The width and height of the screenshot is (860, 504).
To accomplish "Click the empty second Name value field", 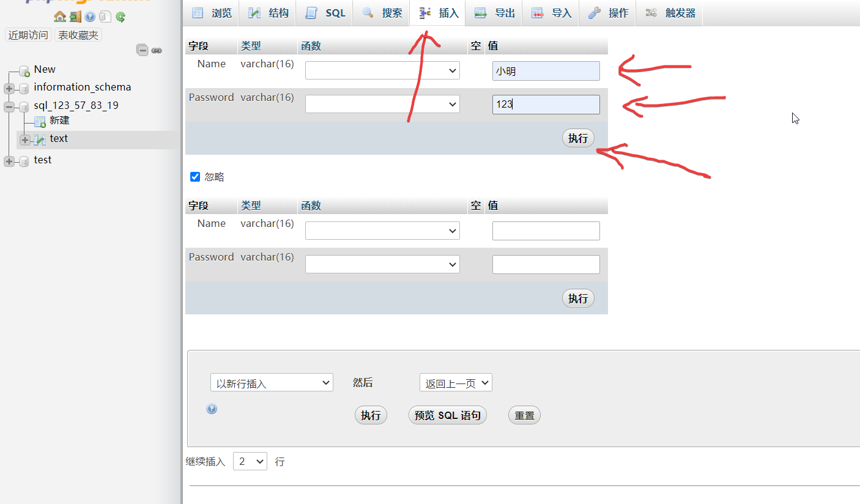I will coord(546,231).
